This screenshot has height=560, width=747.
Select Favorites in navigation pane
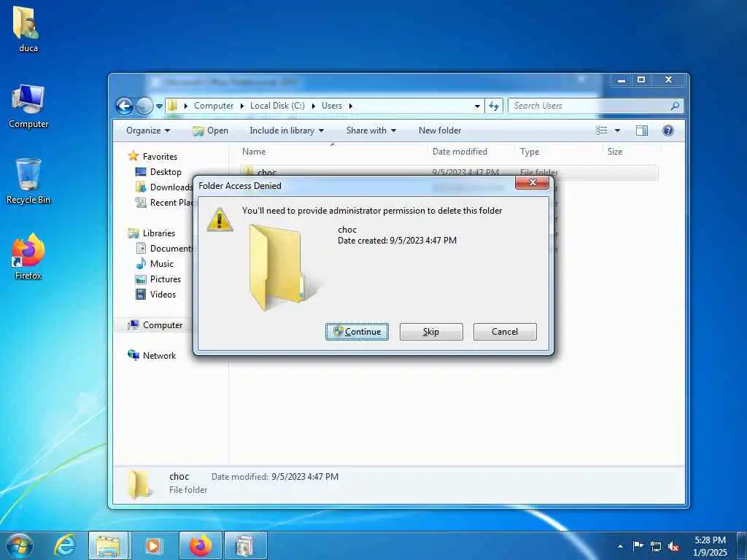click(153, 156)
